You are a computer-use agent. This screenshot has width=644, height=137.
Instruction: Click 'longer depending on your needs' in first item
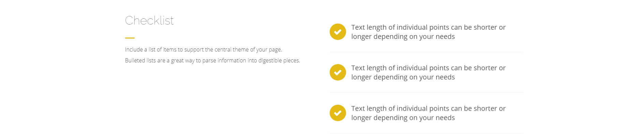(403, 36)
